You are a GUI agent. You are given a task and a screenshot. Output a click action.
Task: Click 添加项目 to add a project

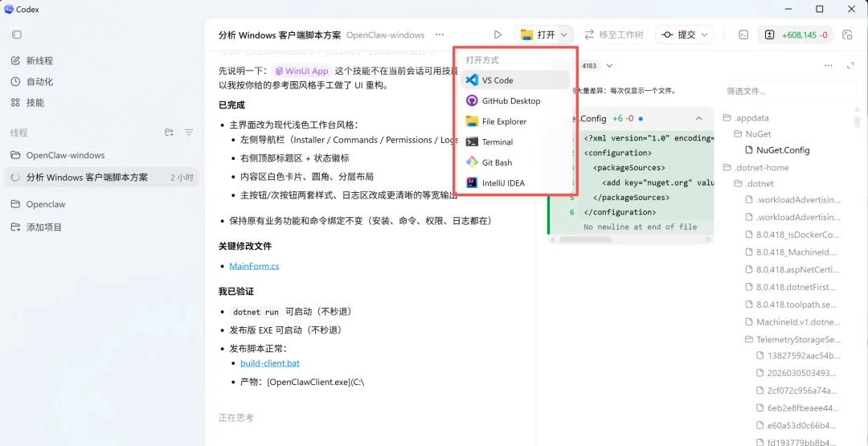(36, 227)
